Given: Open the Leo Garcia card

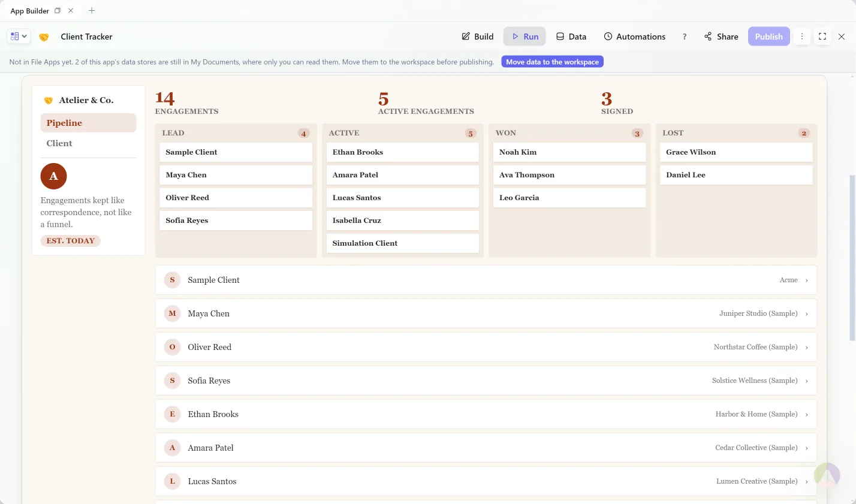Looking at the screenshot, I should pos(569,198).
